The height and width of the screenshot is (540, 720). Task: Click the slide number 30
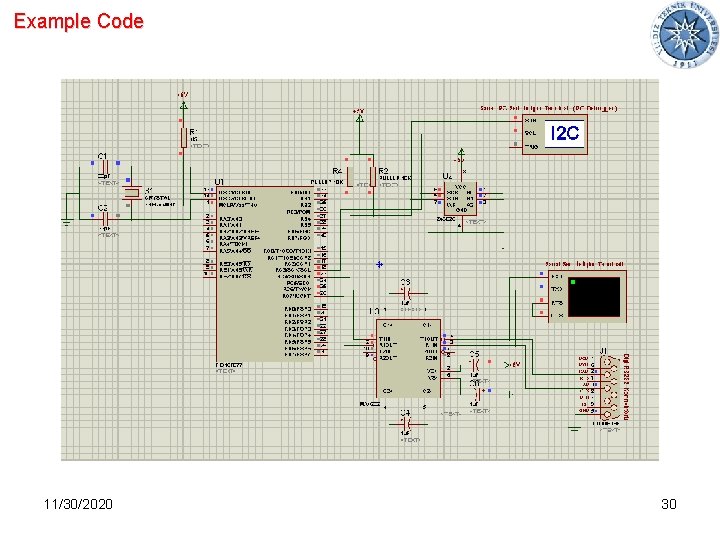coord(669,504)
